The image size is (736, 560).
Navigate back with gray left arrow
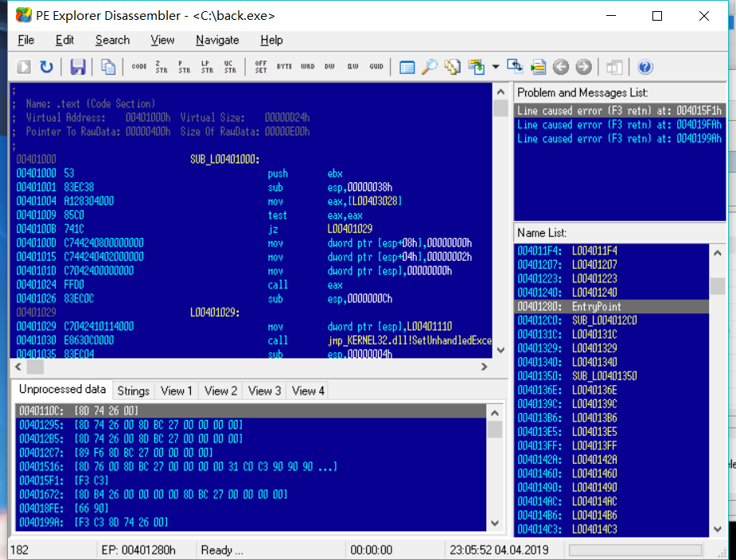coord(561,67)
